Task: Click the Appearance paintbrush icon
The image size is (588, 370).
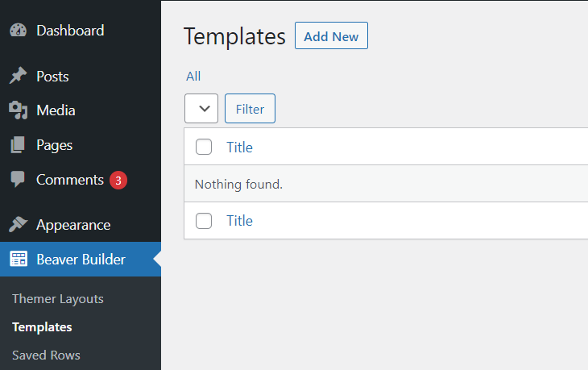Action: [18, 225]
